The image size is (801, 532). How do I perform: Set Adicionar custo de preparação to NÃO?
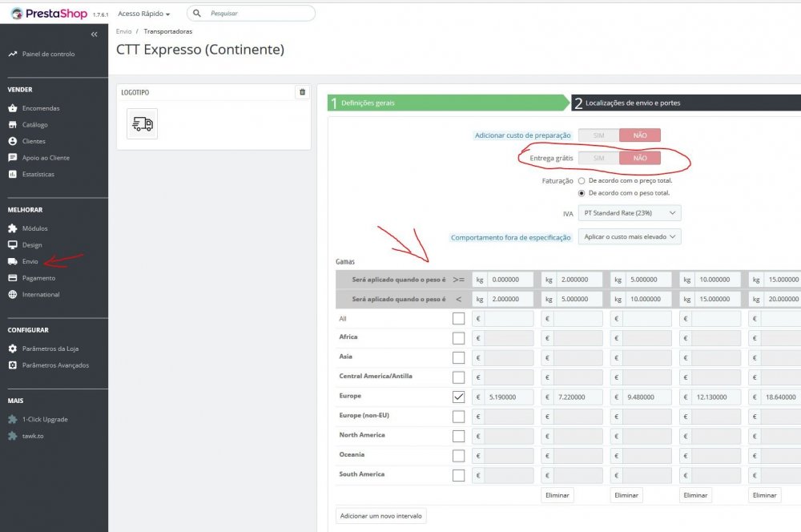pos(640,135)
